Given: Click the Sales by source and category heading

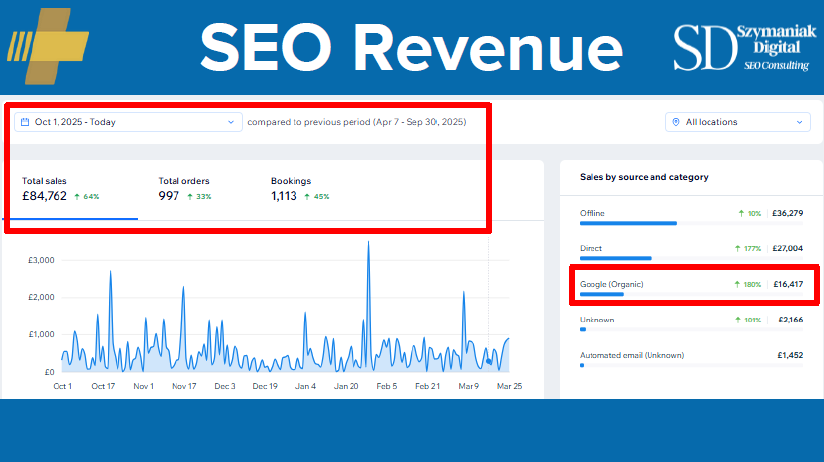Looking at the screenshot, I should coord(644,177).
